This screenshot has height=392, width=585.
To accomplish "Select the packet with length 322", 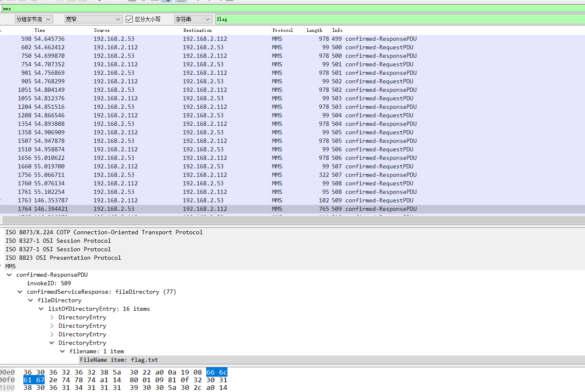I will click(x=292, y=175).
